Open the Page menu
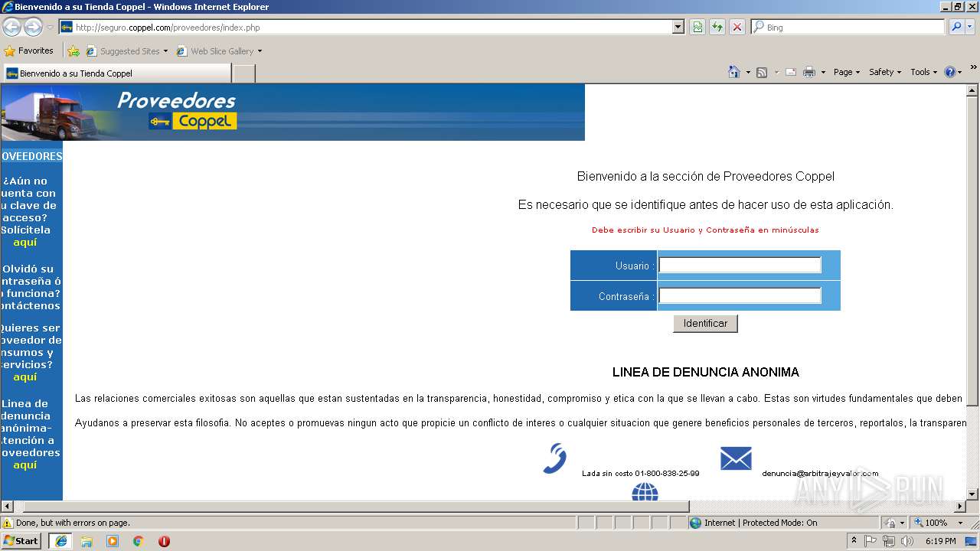This screenshot has width=980, height=551. [846, 72]
